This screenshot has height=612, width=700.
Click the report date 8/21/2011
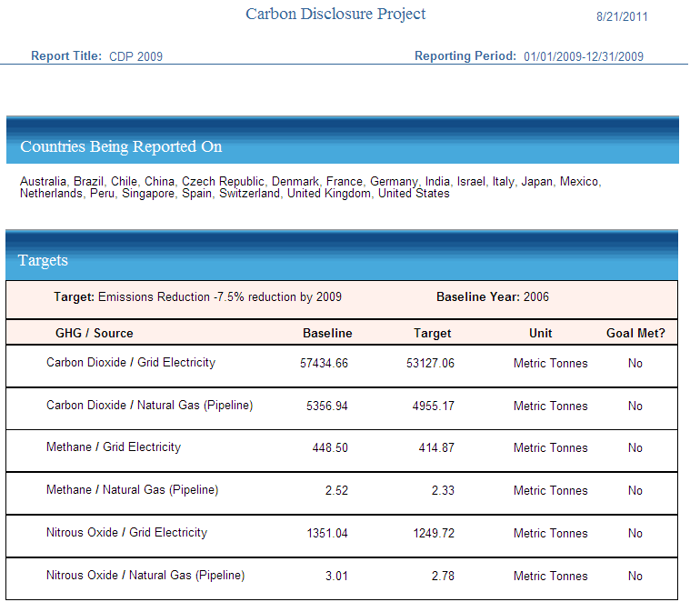(622, 17)
